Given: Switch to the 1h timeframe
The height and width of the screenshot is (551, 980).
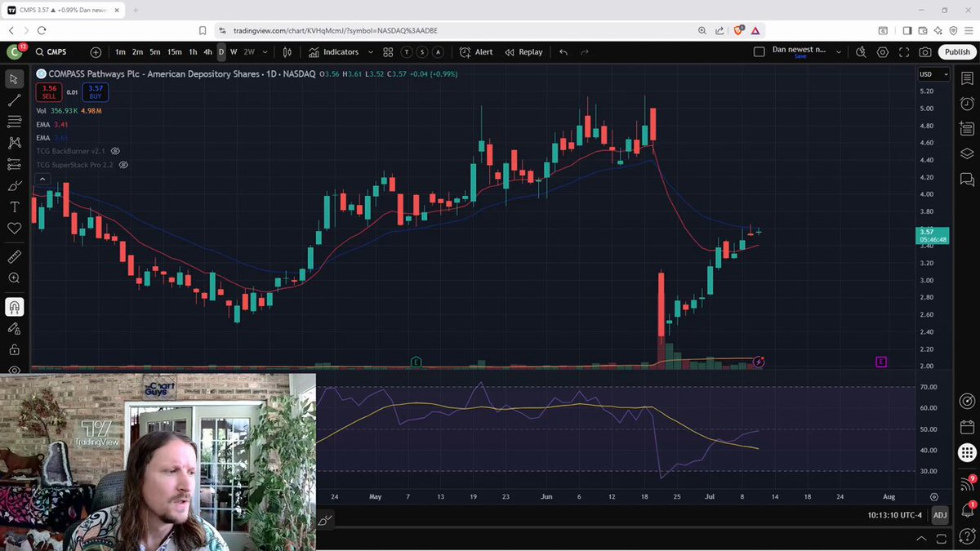Looking at the screenshot, I should [193, 52].
